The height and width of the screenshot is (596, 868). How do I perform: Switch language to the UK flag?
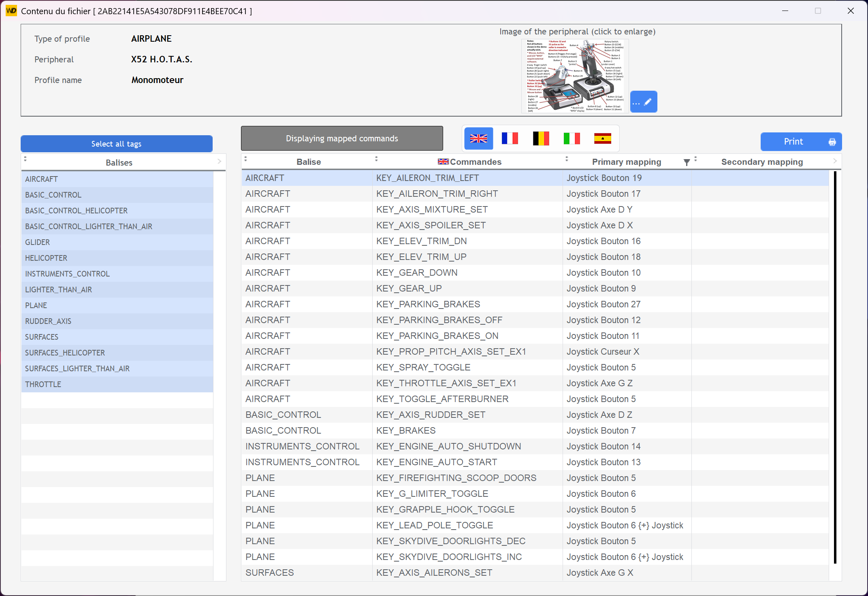478,139
